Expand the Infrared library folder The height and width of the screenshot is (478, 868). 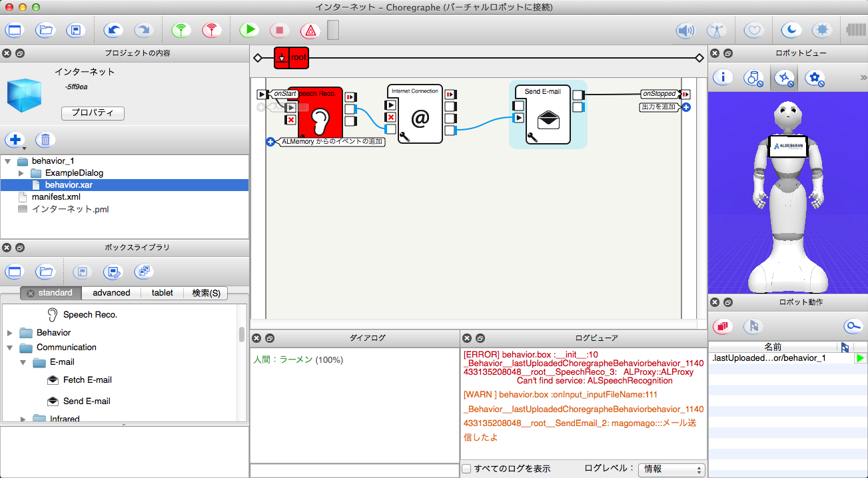[x=23, y=419]
